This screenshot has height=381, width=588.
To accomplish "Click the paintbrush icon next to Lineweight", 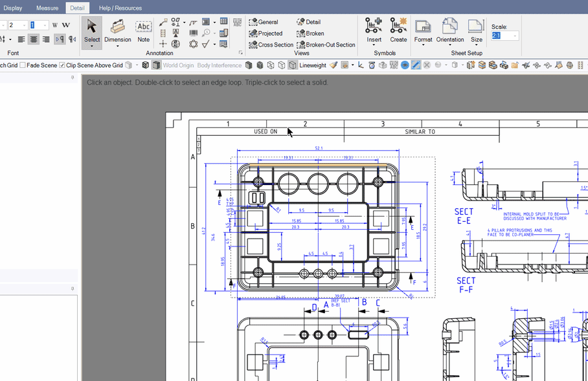I will click(x=333, y=65).
